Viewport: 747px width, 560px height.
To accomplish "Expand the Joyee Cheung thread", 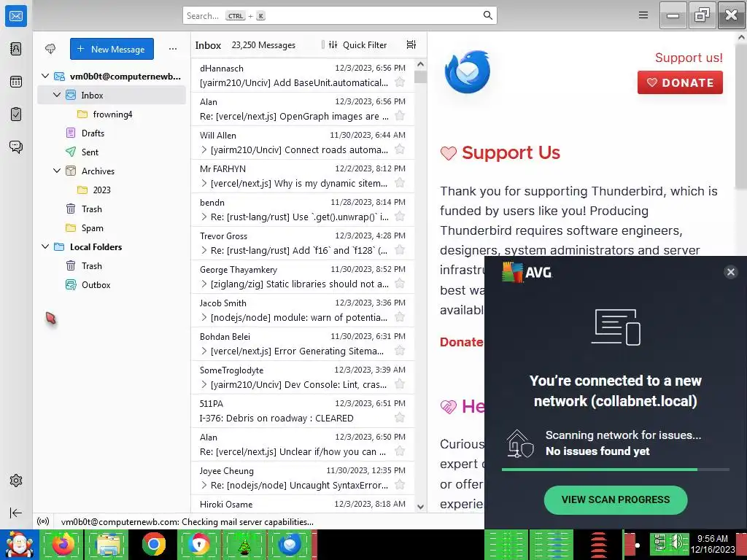I will point(204,485).
